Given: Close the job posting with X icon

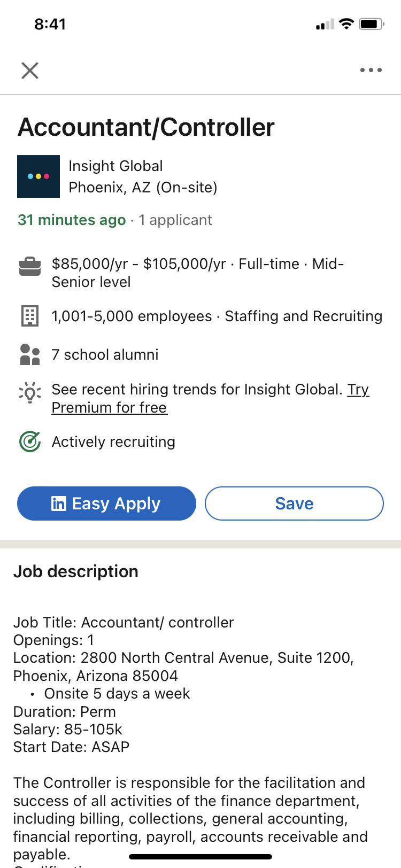Looking at the screenshot, I should 30,70.
